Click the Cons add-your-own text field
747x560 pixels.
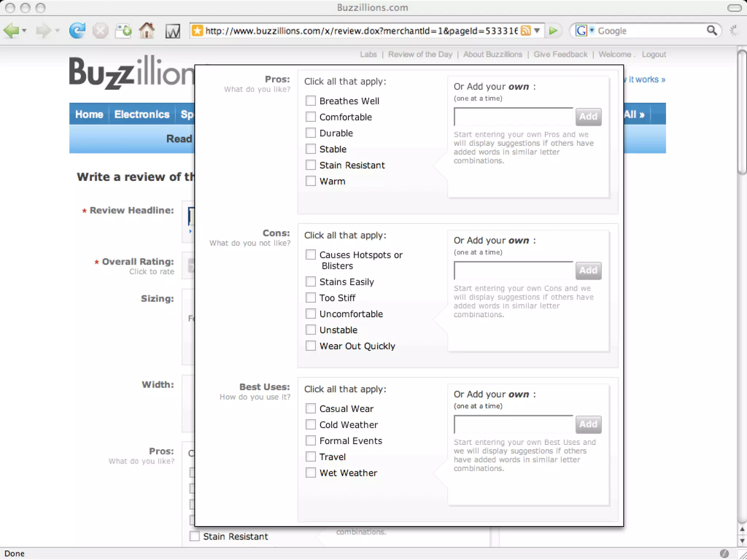coord(513,271)
